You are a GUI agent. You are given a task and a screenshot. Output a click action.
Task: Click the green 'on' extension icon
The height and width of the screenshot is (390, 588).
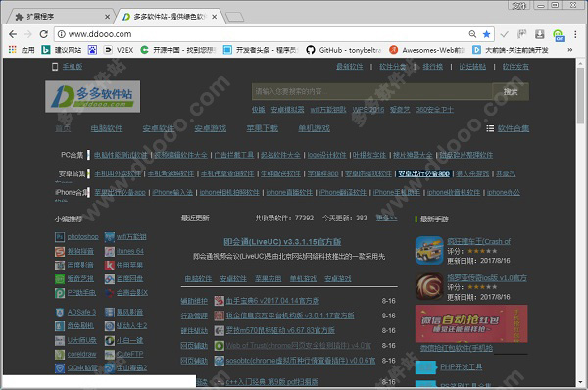(x=559, y=35)
